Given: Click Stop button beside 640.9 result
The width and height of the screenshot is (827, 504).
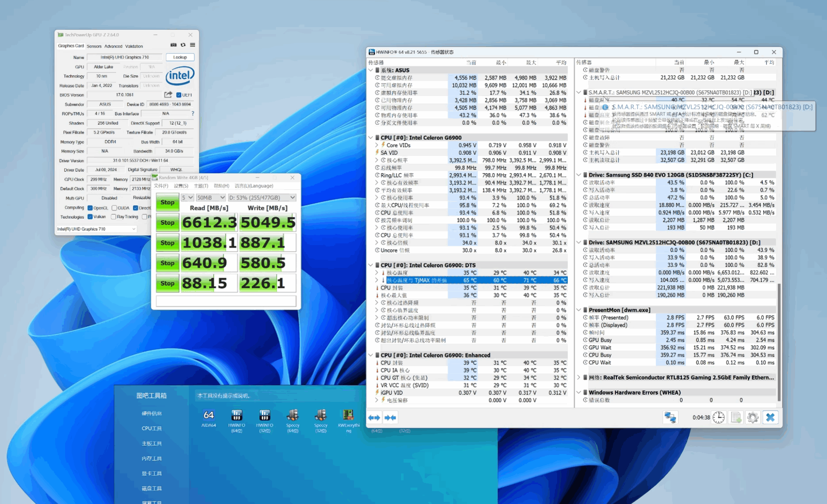Looking at the screenshot, I should [x=168, y=263].
